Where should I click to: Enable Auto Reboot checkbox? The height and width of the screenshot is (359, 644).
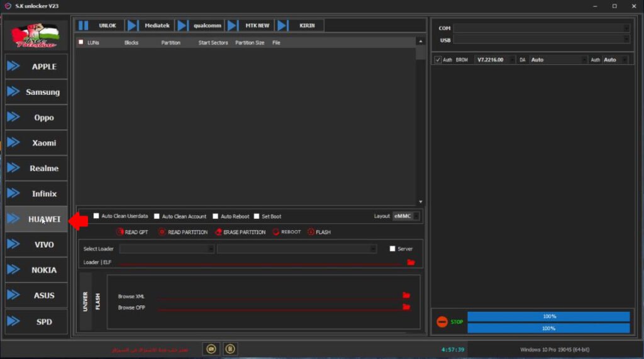click(x=215, y=216)
